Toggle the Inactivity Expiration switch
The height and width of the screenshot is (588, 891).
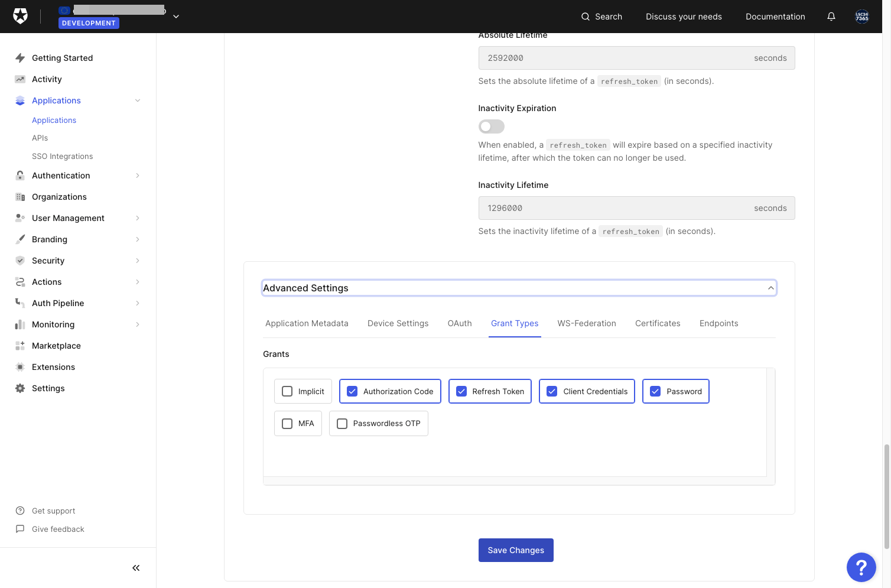tap(492, 126)
